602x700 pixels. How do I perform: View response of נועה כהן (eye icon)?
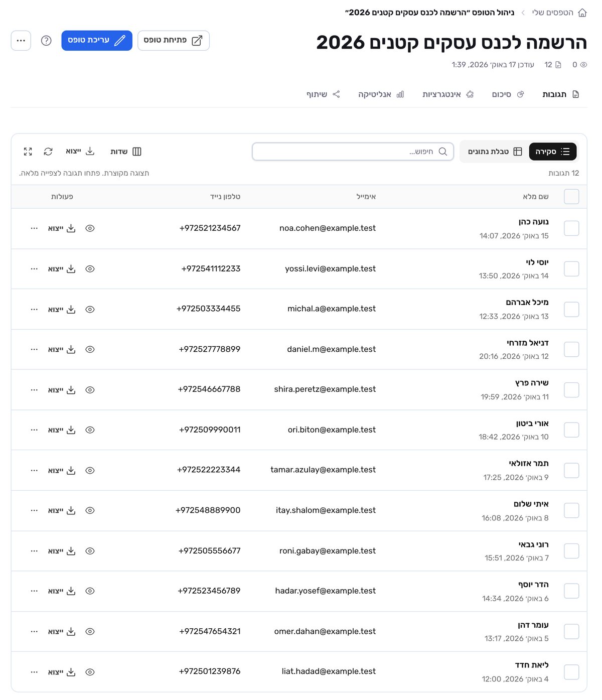[x=90, y=228]
